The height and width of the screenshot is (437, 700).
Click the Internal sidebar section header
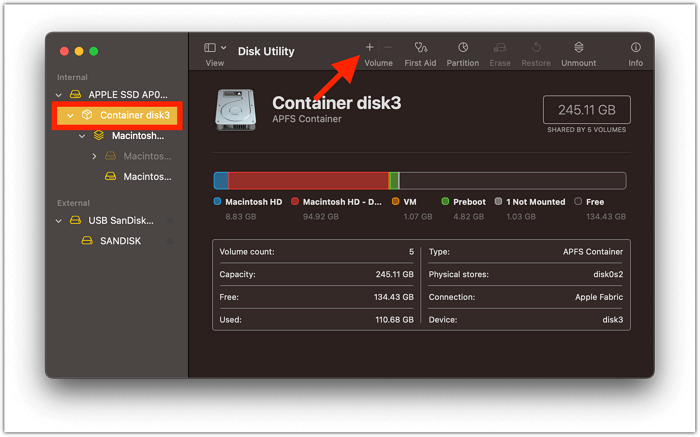click(x=72, y=77)
